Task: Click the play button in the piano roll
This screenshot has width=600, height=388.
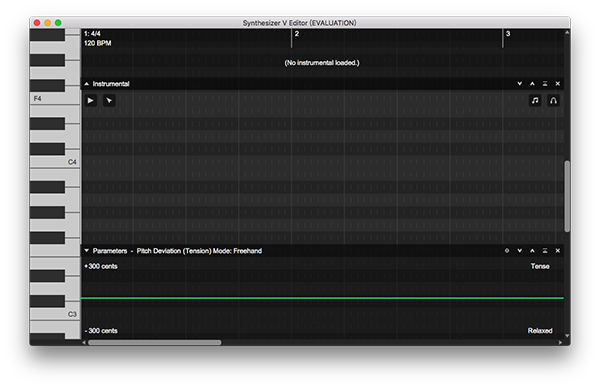Action: (x=91, y=101)
